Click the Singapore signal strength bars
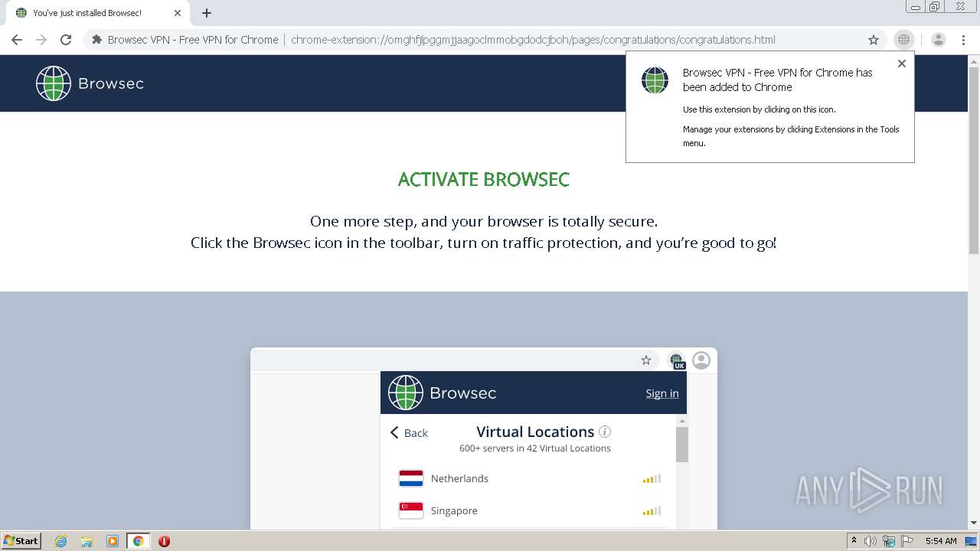 tap(652, 511)
